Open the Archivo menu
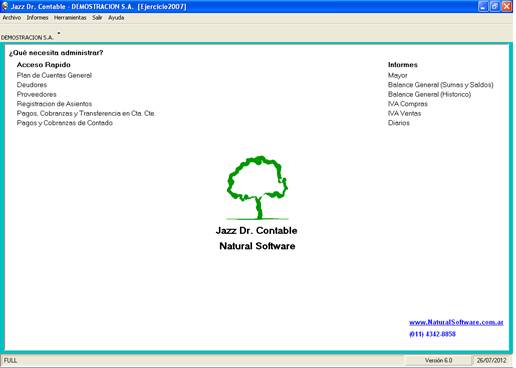The height and width of the screenshot is (368, 516). click(12, 18)
